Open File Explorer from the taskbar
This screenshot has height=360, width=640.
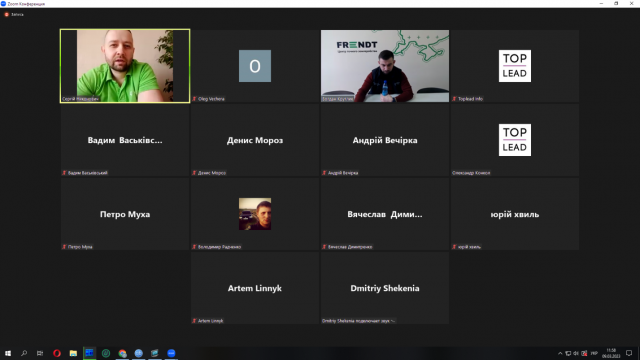click(73, 353)
